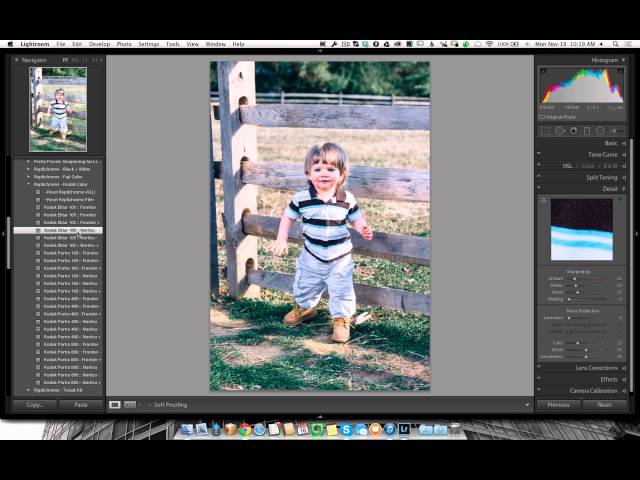Toggle the HSL panel on/off switch
This screenshot has height=480, width=640.
tap(539, 165)
